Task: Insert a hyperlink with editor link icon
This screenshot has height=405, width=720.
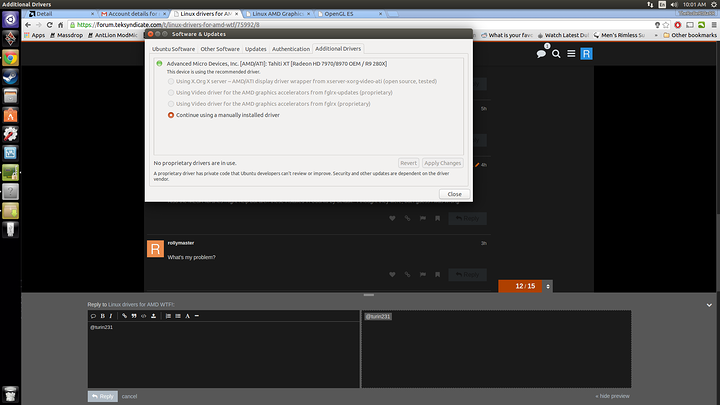Action: click(x=123, y=316)
